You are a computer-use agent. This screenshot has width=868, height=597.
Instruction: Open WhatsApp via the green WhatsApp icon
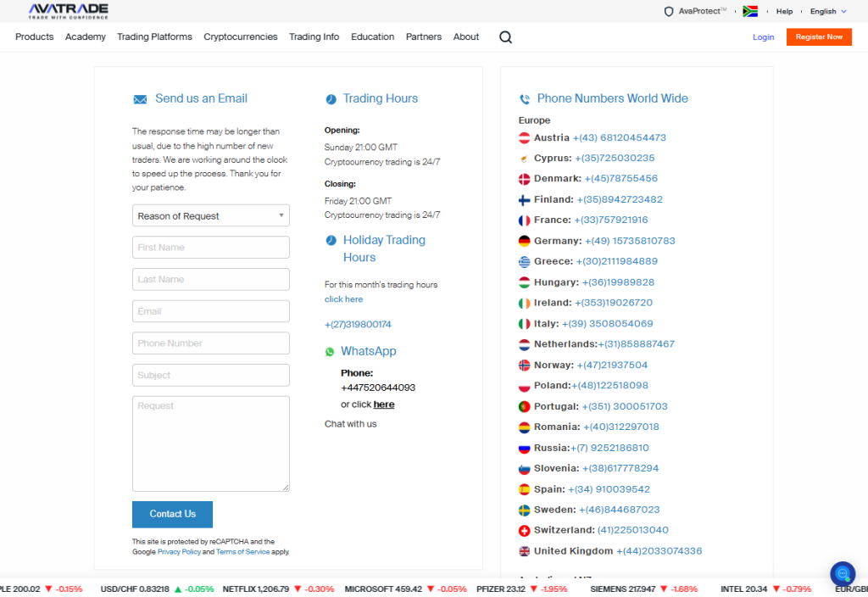tap(330, 351)
